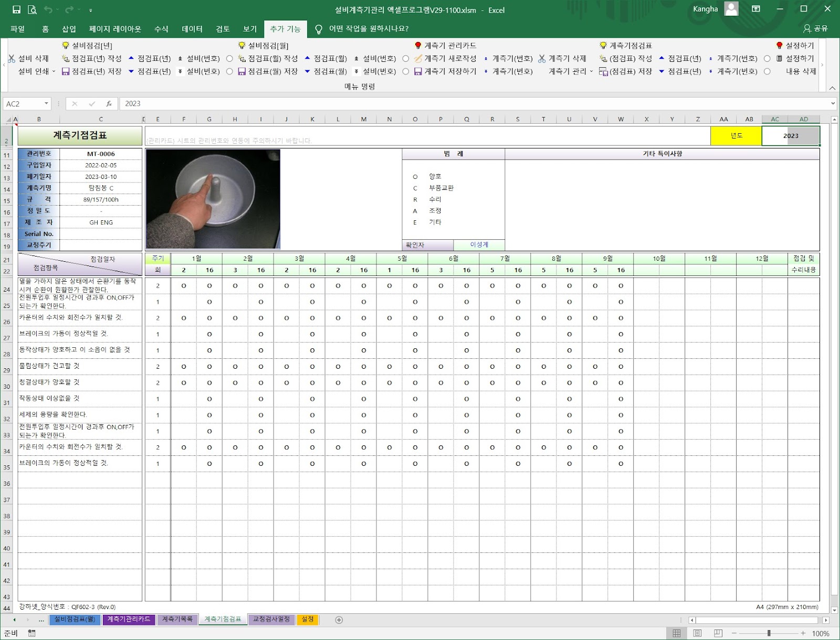
Task: Open the 파일 menu tab
Action: coord(17,29)
